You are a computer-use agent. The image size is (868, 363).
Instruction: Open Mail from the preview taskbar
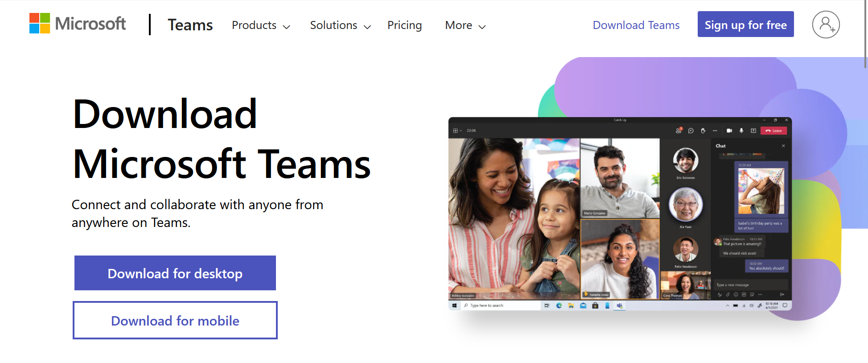point(583,305)
